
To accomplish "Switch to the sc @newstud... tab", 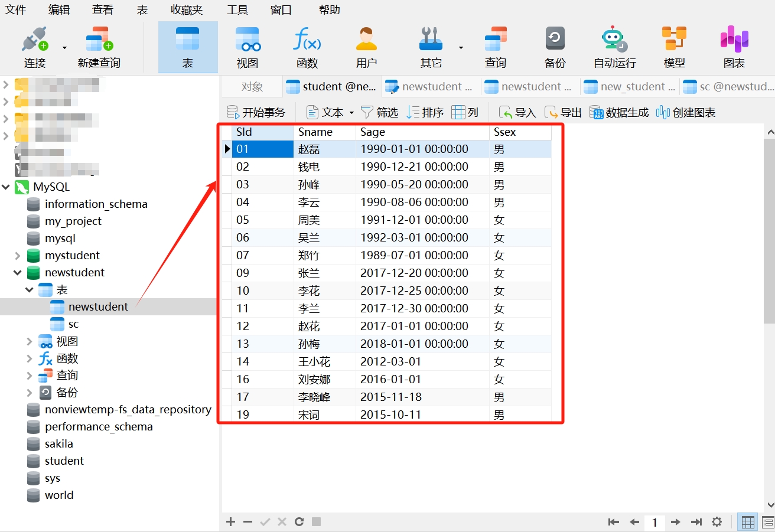I will [728, 87].
